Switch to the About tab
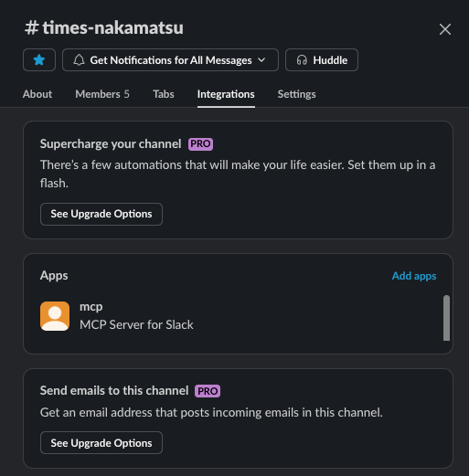Image resolution: width=469 pixels, height=476 pixels. click(x=37, y=94)
